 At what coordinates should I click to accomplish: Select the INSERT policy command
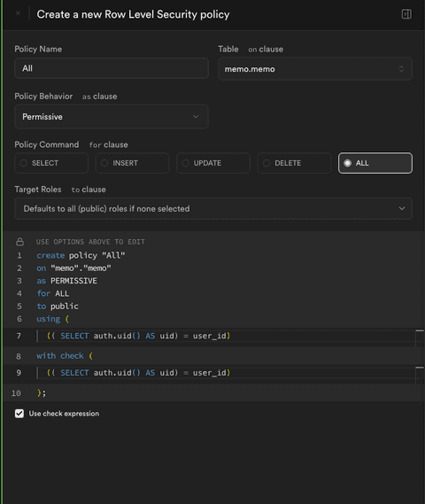click(x=132, y=163)
